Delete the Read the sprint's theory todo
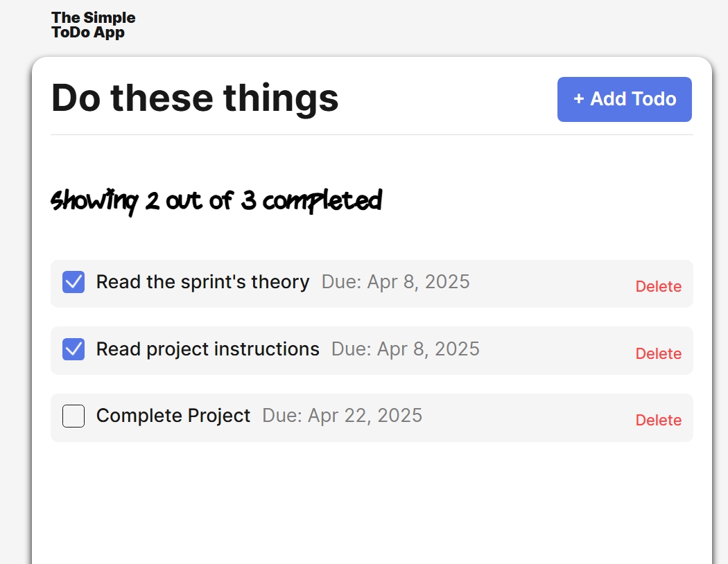 coord(658,286)
